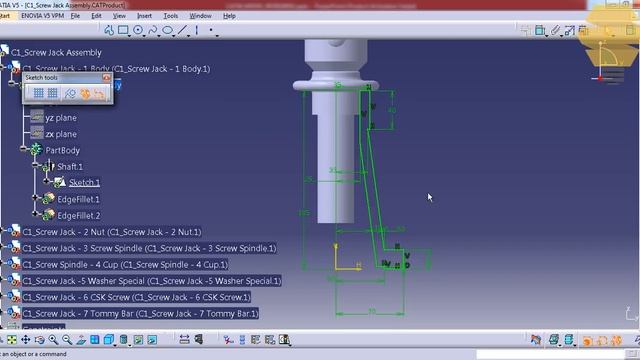This screenshot has height=360, width=640.
Task: Click the Shading view mode cylinder icon
Action: (124, 340)
